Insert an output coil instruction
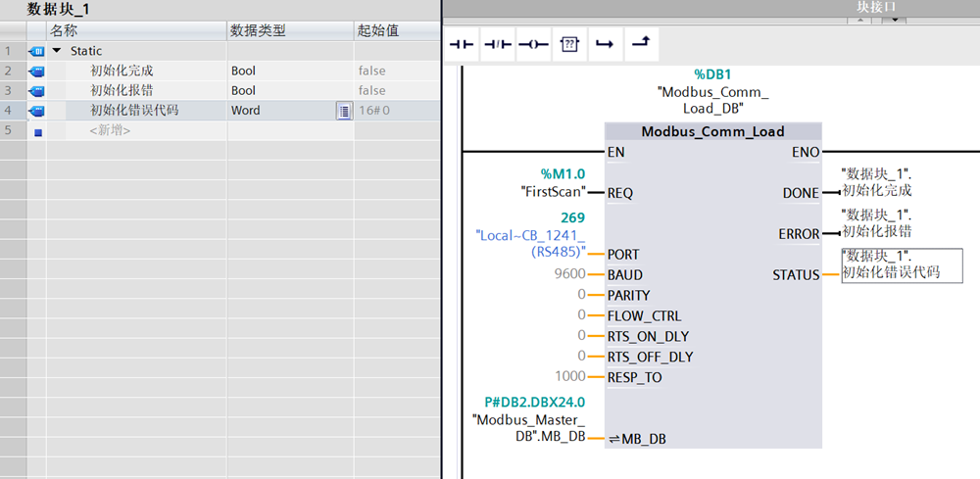The width and height of the screenshot is (980, 479). click(533, 44)
